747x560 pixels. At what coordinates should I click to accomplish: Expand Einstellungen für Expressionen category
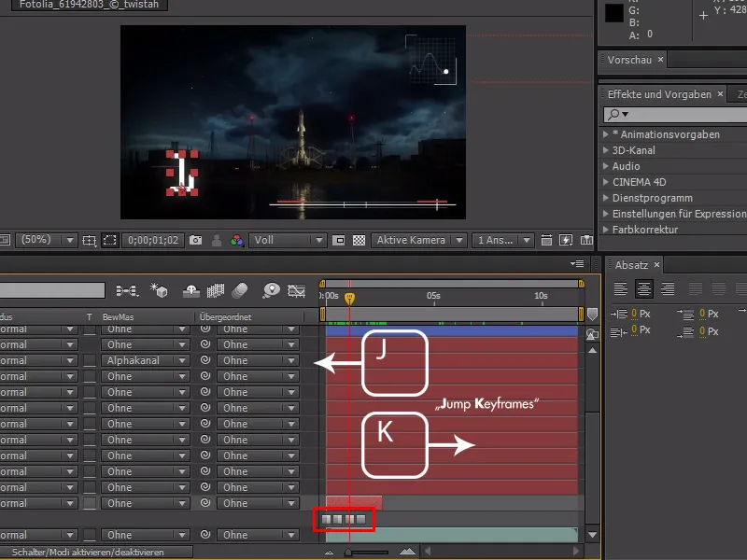[605, 214]
